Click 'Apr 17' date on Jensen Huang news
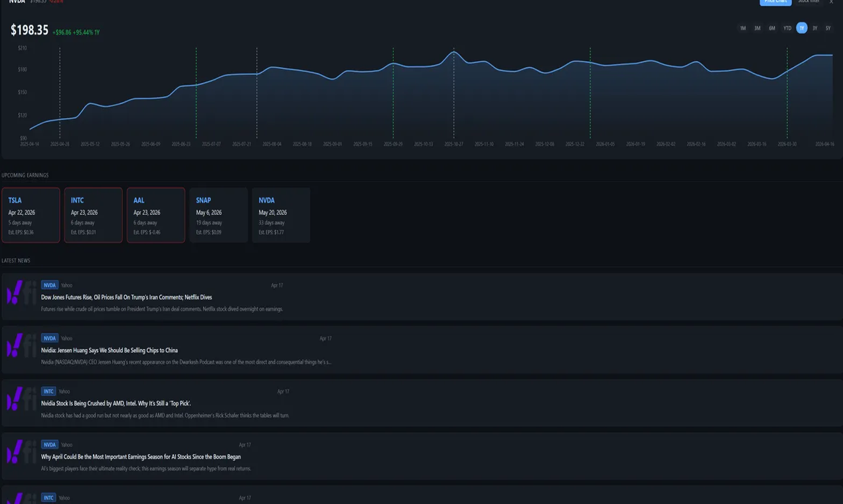Screen dimensions: 843x504 coord(326,338)
